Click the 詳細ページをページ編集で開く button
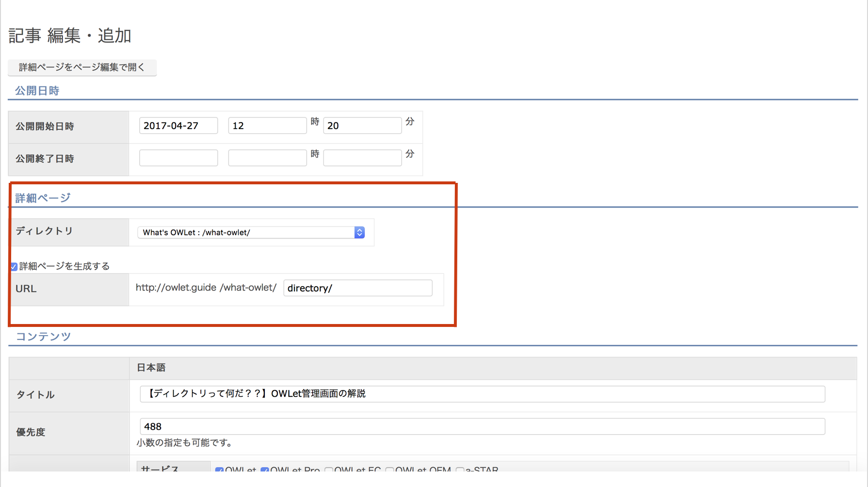The width and height of the screenshot is (868, 487). [x=82, y=67]
